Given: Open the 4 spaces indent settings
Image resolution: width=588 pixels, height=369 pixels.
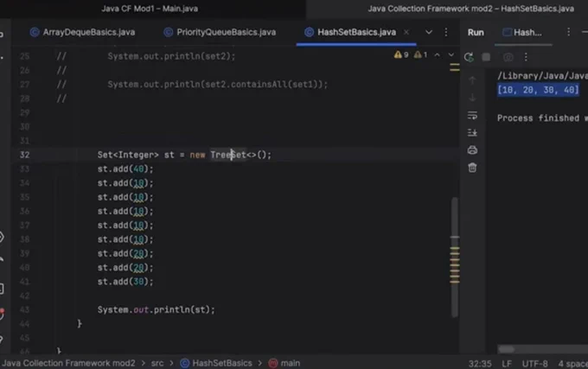Looking at the screenshot, I should (572, 364).
